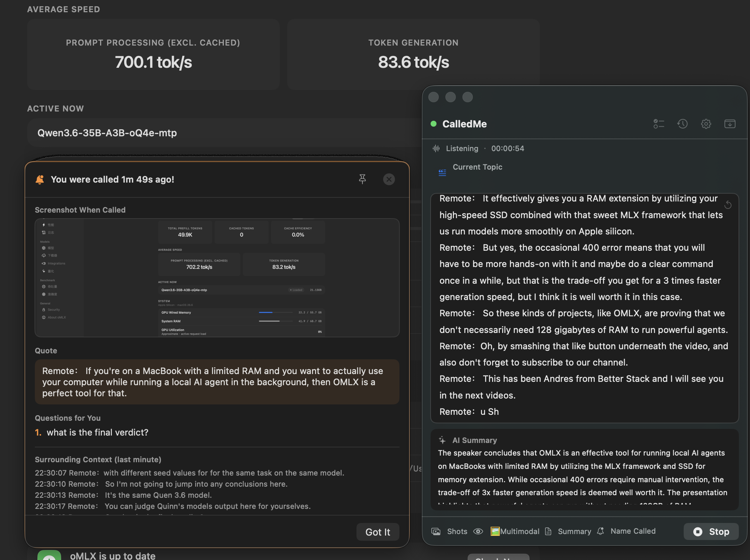Click the 'oMLX is up to date' status text
The image size is (750, 560).
pyautogui.click(x=113, y=556)
